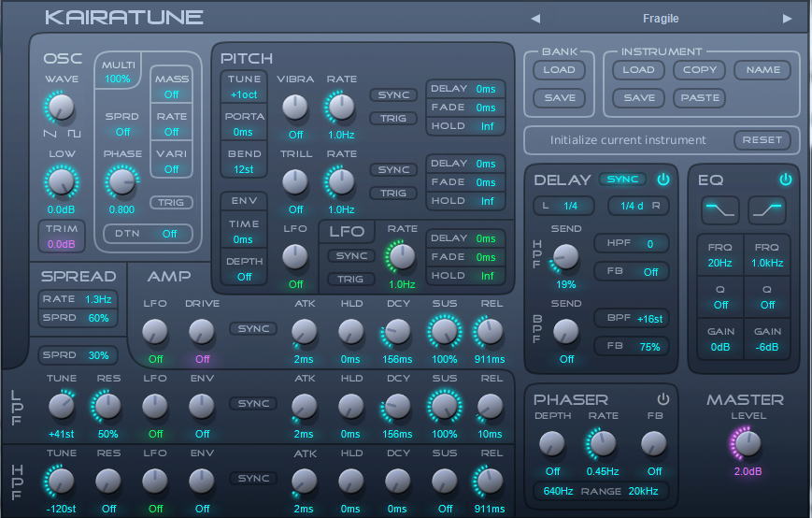Toggle the Delay power icon
This screenshot has width=812, height=518.
point(663,180)
